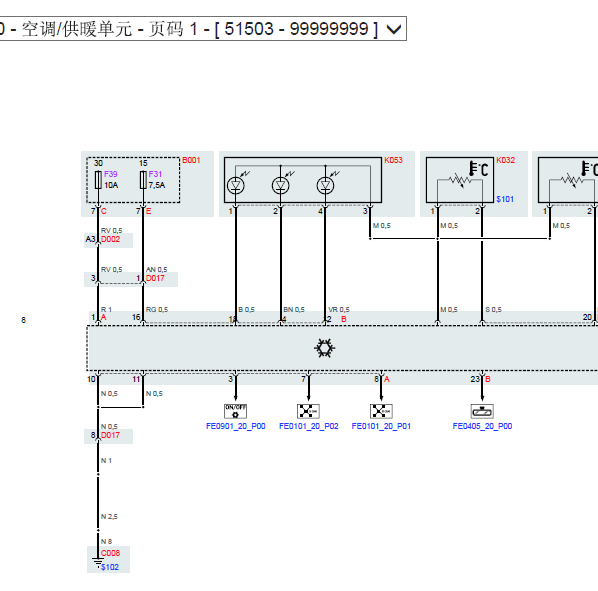This screenshot has height=591, width=598.
Task: Follow the FE0101_20_P01 diagram link
Action: 381,426
